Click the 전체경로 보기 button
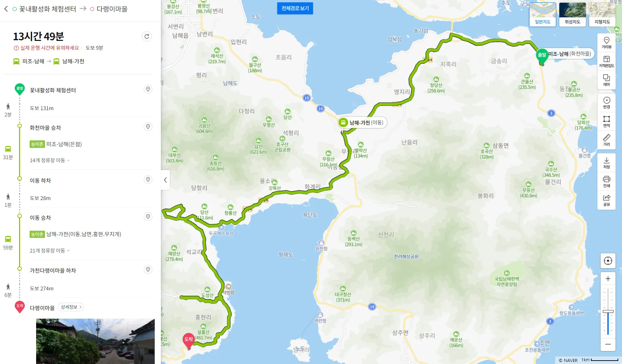Image resolution: width=622 pixels, height=364 pixels. click(295, 8)
